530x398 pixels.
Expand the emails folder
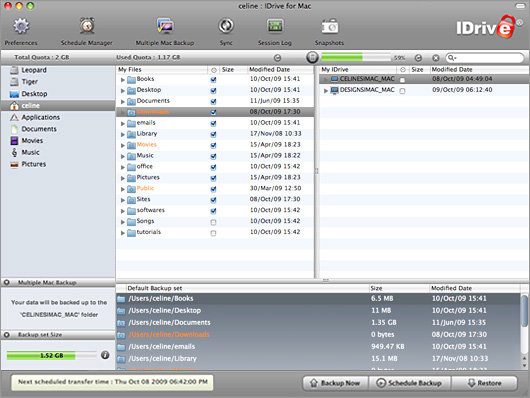coord(123,123)
